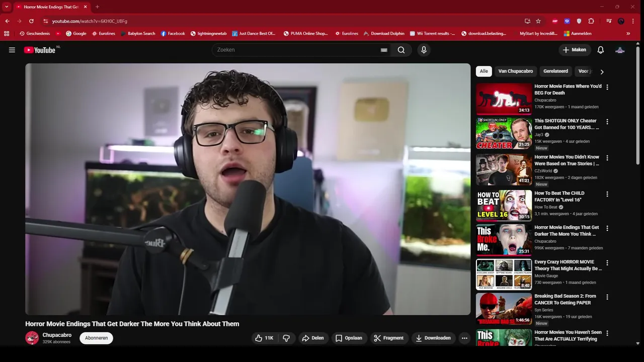Image resolution: width=644 pixels, height=362 pixels.
Task: Open options for Every Crazy HORROR MOVIE video
Action: [x=607, y=263]
